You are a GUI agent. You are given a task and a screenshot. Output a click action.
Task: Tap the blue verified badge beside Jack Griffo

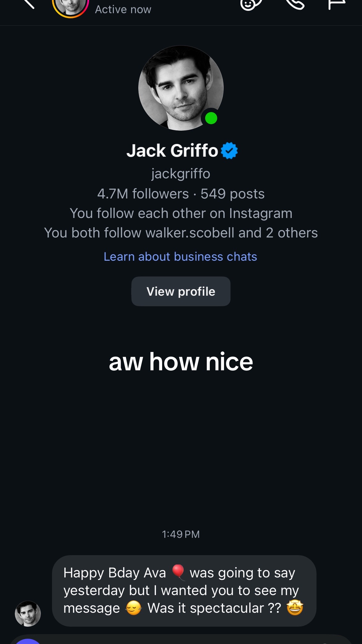[229, 150]
